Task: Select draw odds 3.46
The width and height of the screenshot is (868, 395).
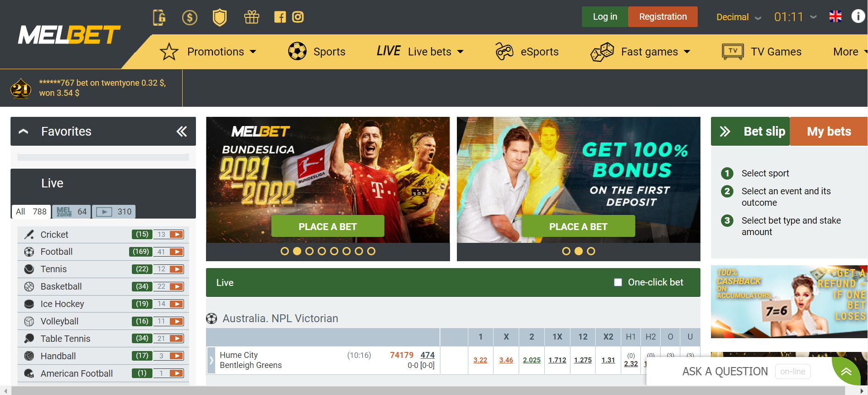Action: [506, 360]
